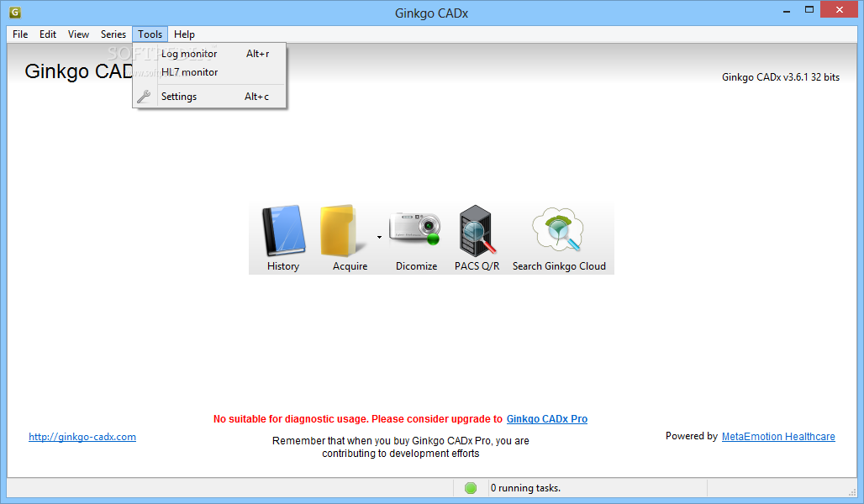Expand the Acquire dropdown arrow
Viewport: 864px width, 504px height.
pos(379,238)
